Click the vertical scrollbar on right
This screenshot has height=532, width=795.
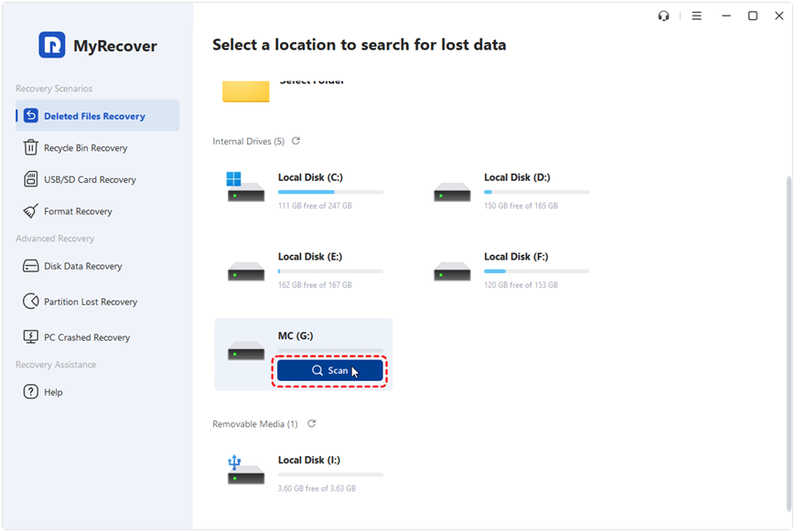point(789,344)
